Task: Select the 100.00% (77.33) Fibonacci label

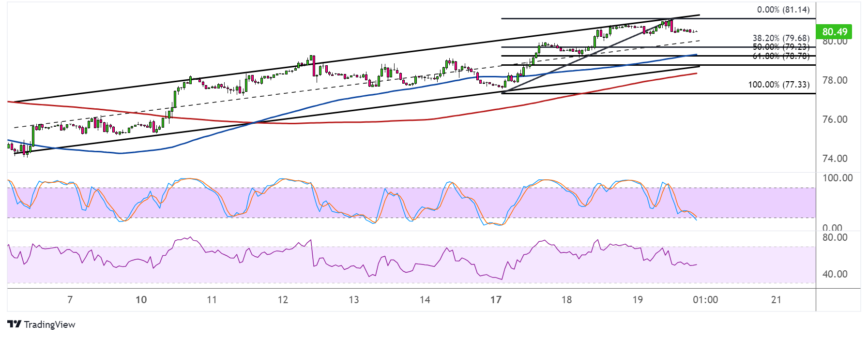Action: tap(778, 85)
